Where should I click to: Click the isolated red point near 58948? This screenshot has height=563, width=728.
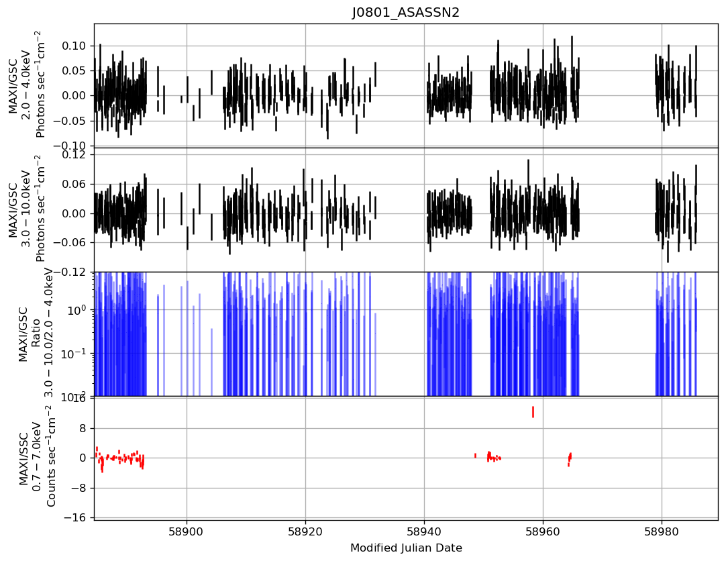click(x=476, y=456)
